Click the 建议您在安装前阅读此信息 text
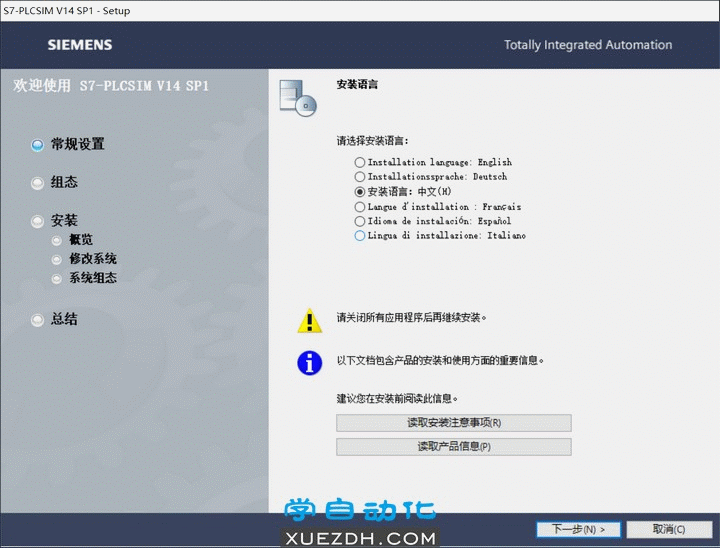This screenshot has width=720, height=548. tap(397, 398)
